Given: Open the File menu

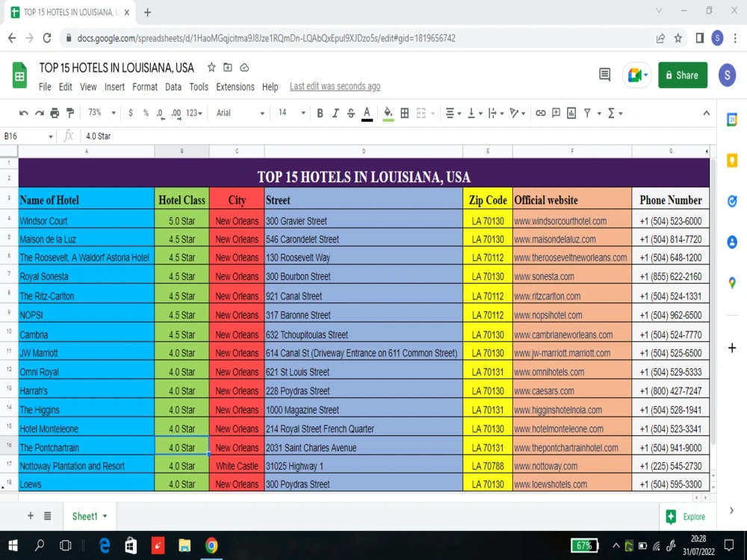Looking at the screenshot, I should tap(45, 87).
